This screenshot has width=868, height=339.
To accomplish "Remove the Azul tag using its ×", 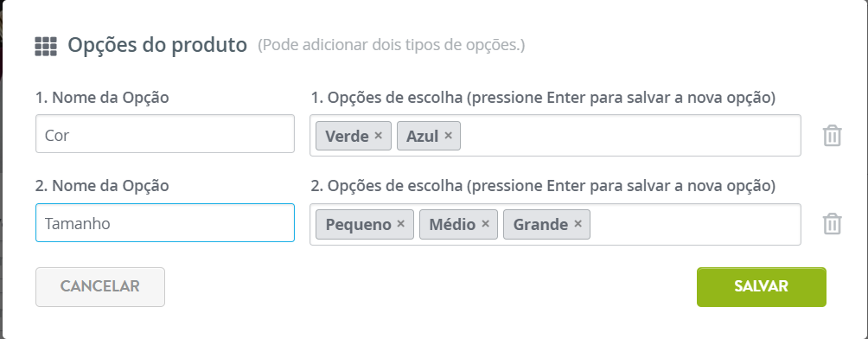I will coord(449,135).
